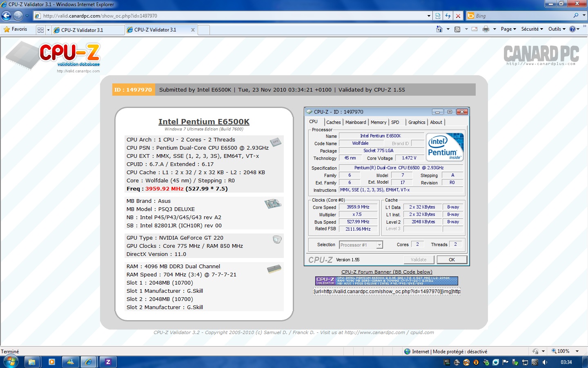Print the page with printer icon
The image size is (588, 368).
click(486, 29)
